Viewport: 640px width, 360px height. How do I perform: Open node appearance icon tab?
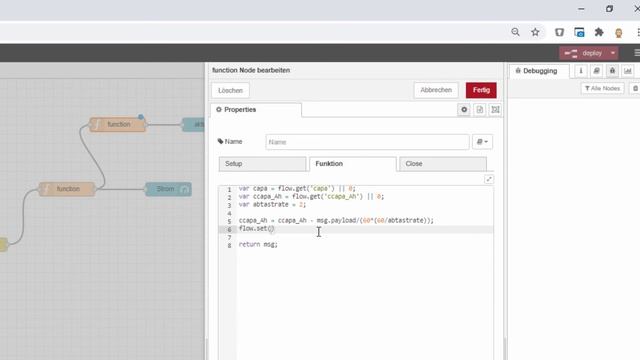tap(495, 110)
